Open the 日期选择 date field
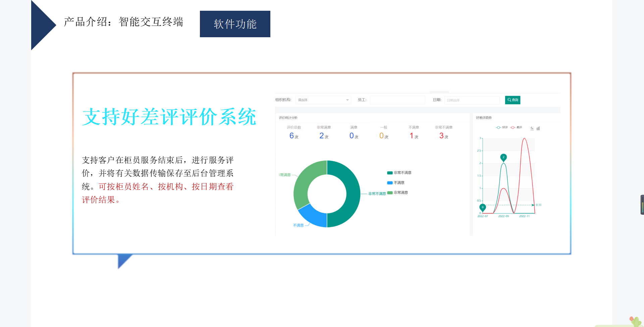 coord(472,100)
